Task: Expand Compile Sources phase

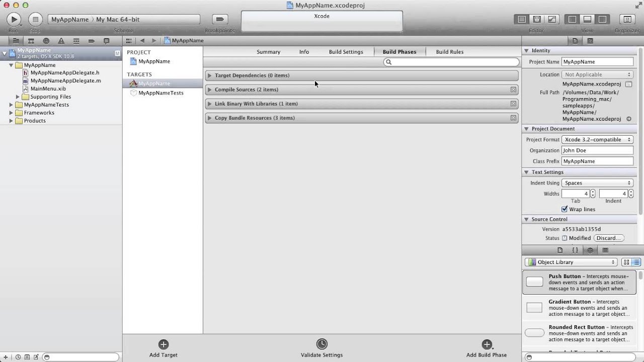Action: [x=210, y=89]
